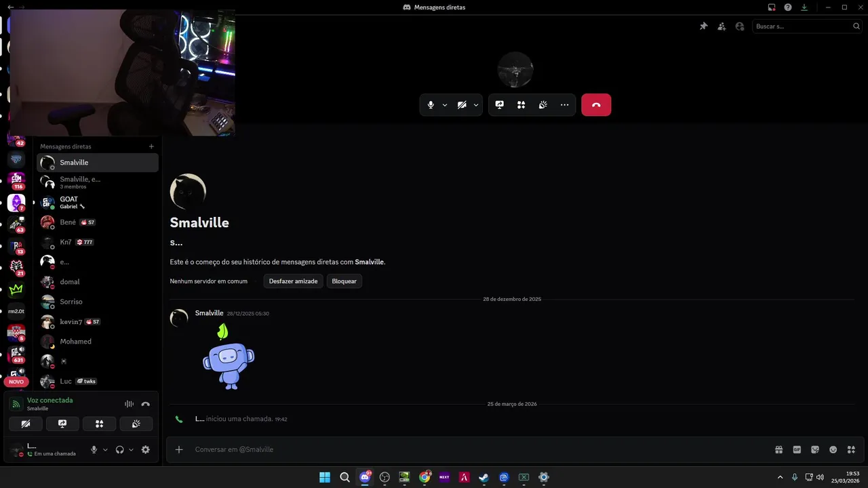Open user settings gear
This screenshot has width=868, height=488.
click(x=145, y=449)
